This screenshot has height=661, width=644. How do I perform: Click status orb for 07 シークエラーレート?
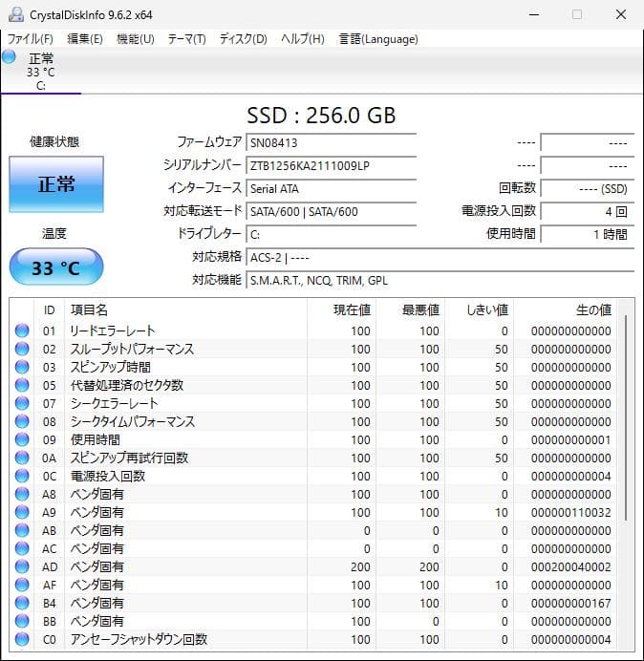point(22,403)
